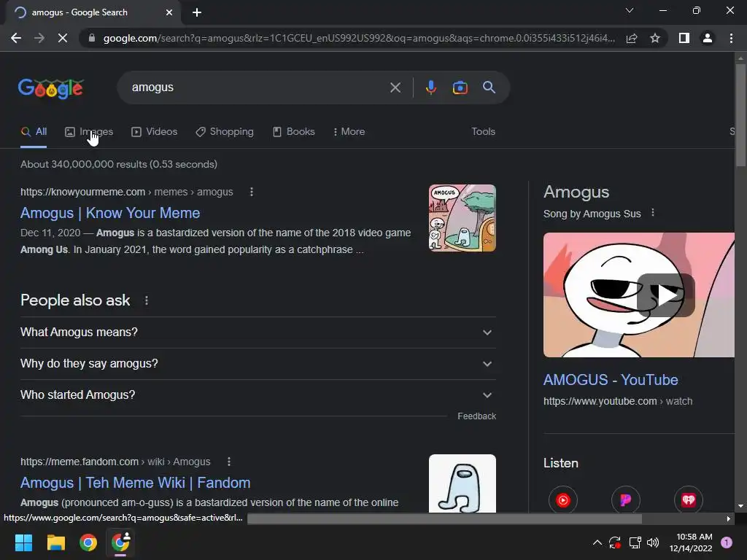The width and height of the screenshot is (747, 560).
Task: Click the sync status tray icon
Action: 615,542
